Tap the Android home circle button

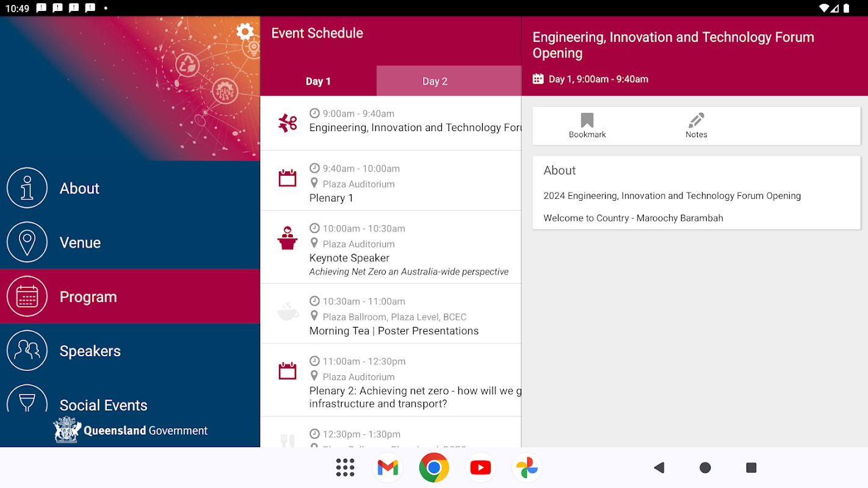click(x=705, y=468)
